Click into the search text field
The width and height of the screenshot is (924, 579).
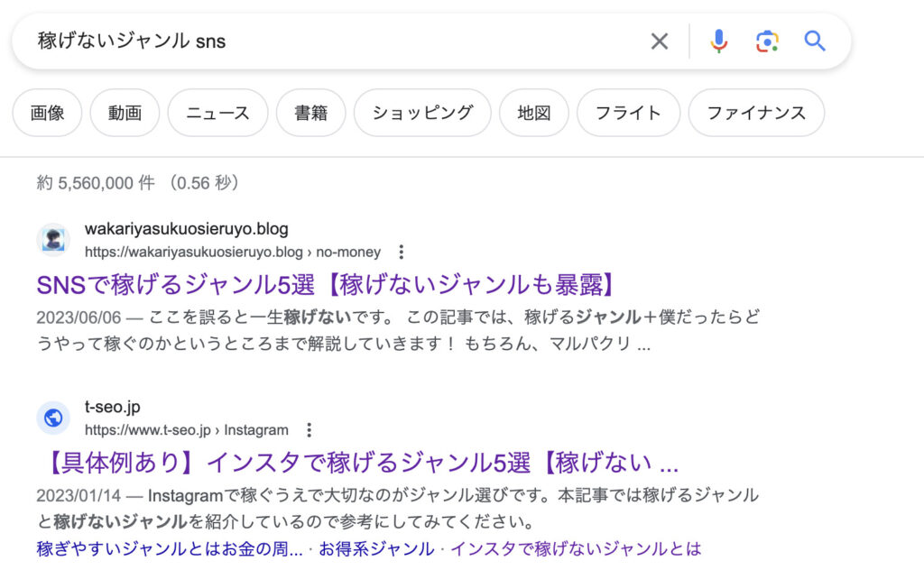(x=334, y=41)
